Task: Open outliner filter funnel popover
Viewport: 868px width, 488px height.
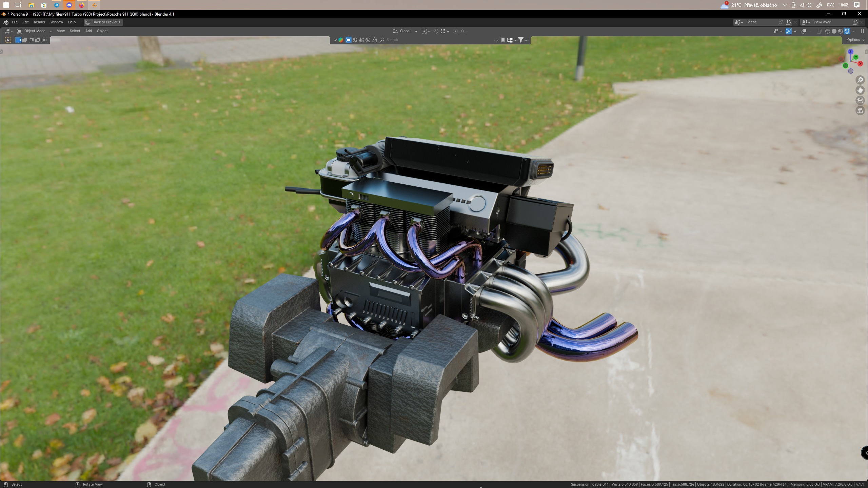Action: pyautogui.click(x=521, y=40)
